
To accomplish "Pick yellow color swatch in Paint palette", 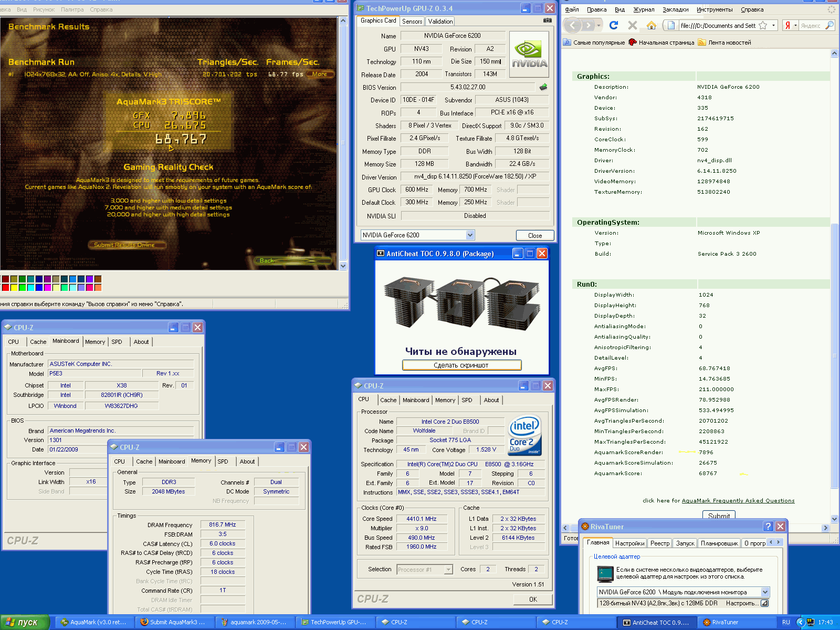I will 14,287.
